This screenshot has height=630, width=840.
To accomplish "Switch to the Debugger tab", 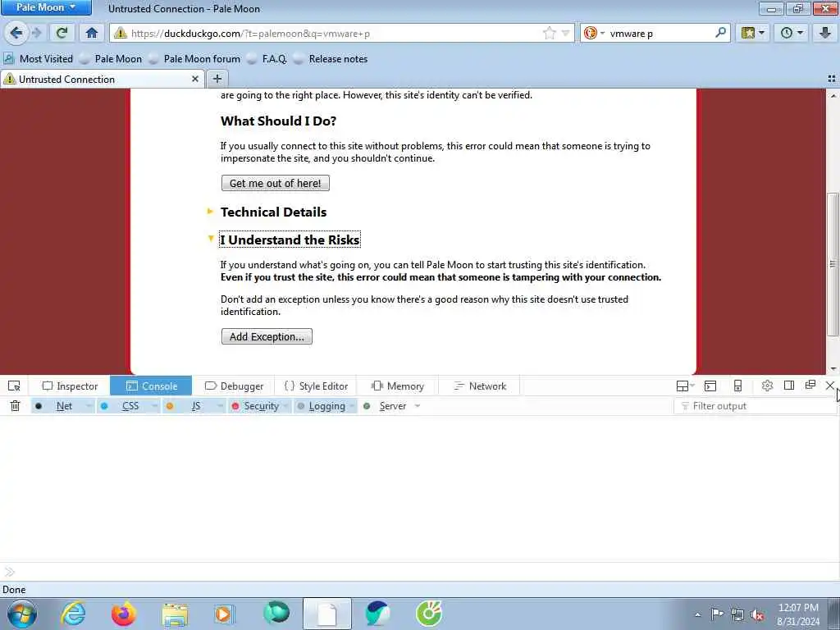I will (234, 386).
